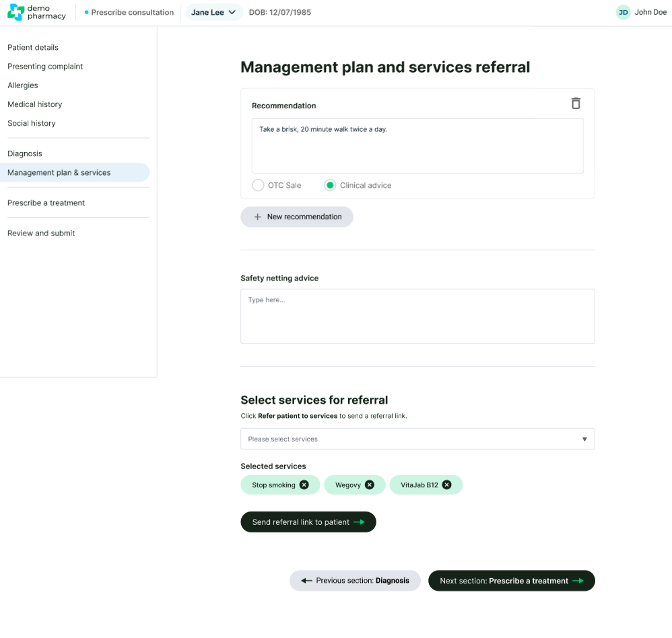Go to previous section: Diagnosis
Screen dimensions: 672x638
click(355, 581)
